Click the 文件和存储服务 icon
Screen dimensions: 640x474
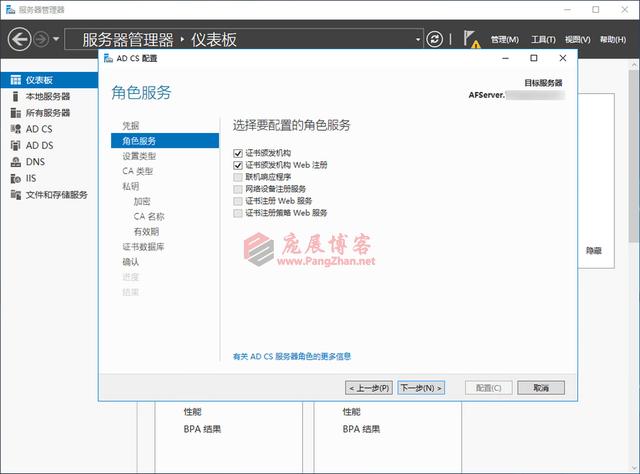pyautogui.click(x=16, y=195)
